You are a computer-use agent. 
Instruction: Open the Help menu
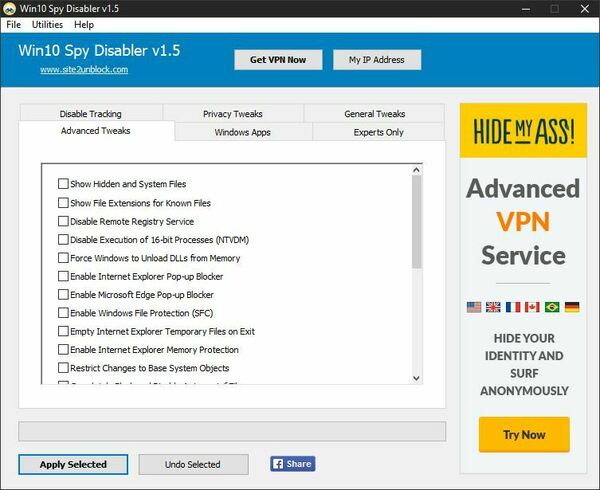point(84,25)
